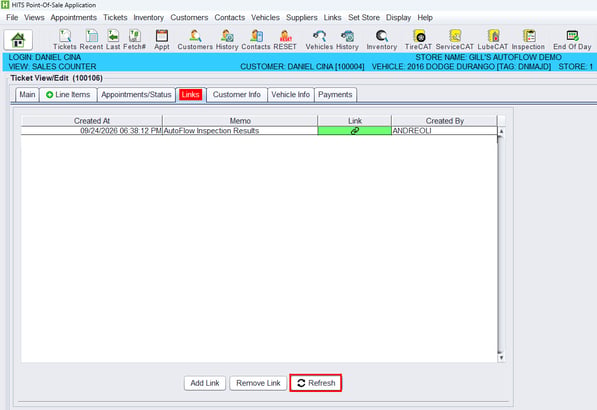The width and height of the screenshot is (597, 410).
Task: Open Recent tickets toolbar icon
Action: pyautogui.click(x=91, y=40)
